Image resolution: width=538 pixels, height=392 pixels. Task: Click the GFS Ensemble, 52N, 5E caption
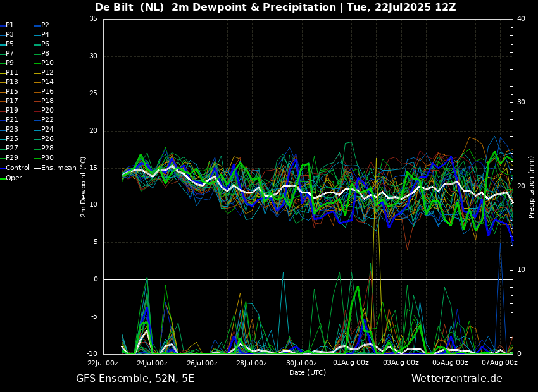(x=135, y=379)
